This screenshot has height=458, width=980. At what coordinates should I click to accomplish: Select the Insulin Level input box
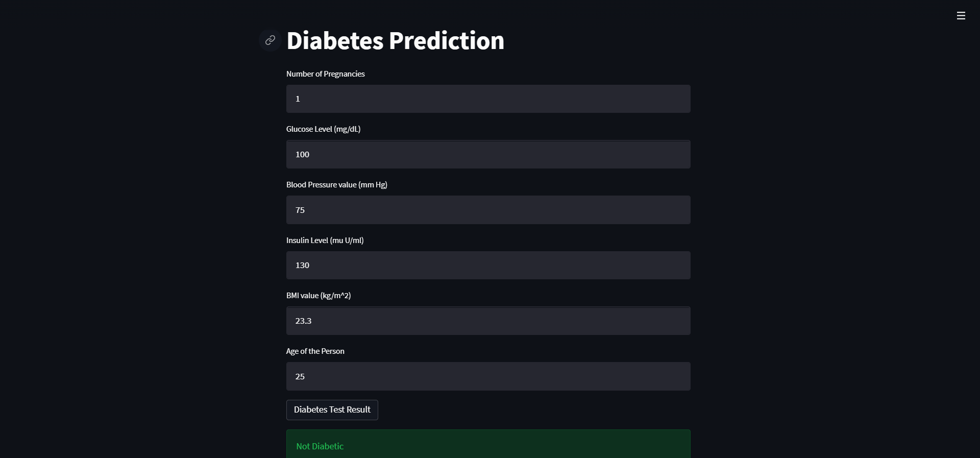488,265
